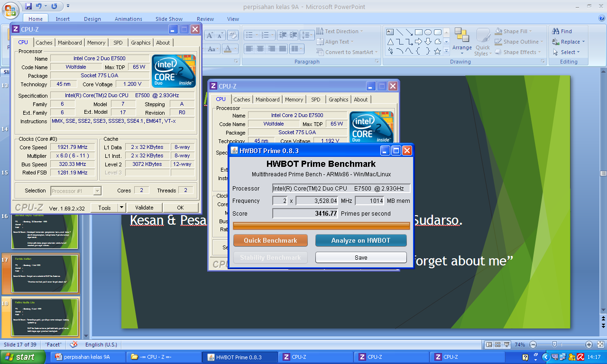Run the Quick Benchmark in HWBOT Prime
This screenshot has height=364, width=607.
(270, 240)
